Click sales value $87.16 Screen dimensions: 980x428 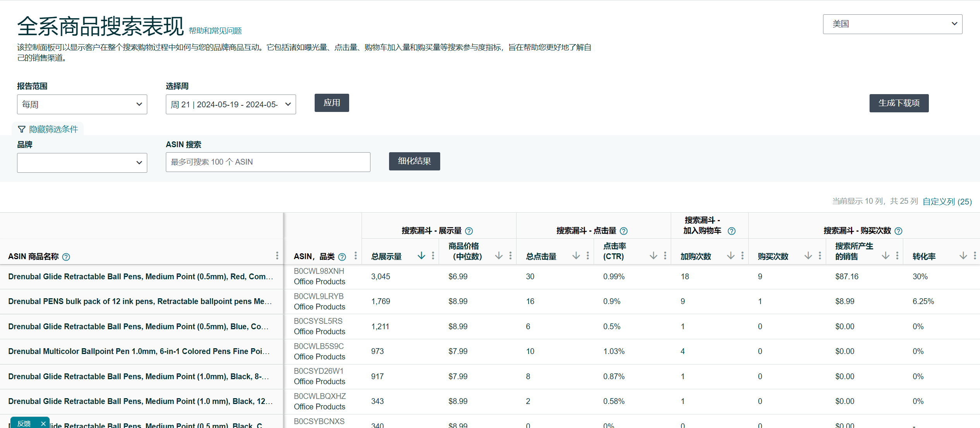click(x=847, y=277)
